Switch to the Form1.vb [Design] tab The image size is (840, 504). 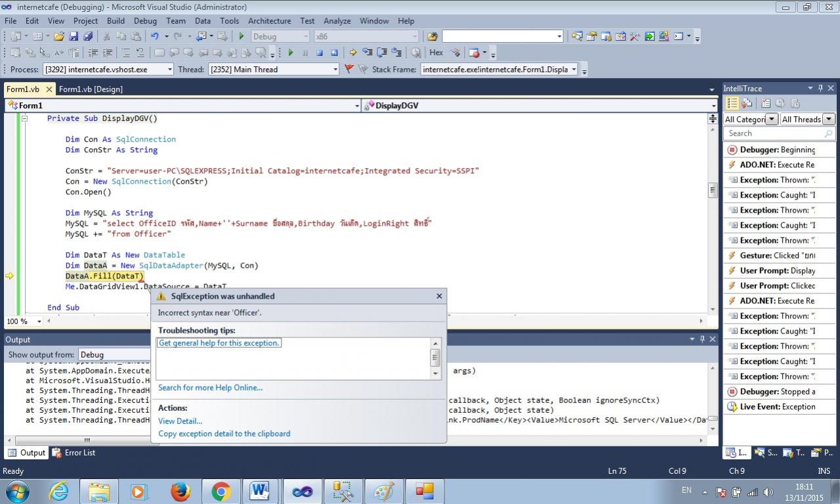point(91,89)
